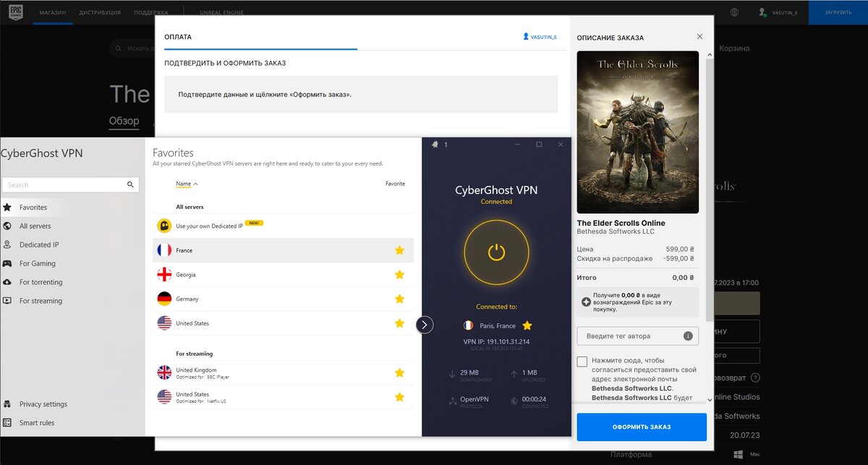This screenshot has height=465, width=868.
Task: Select the Оплата tab in checkout
Action: pos(178,36)
